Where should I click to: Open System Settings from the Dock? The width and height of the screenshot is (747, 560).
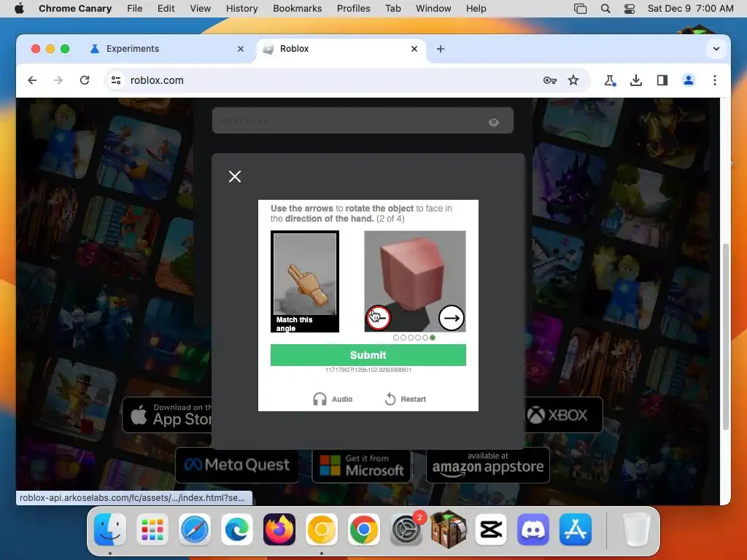point(406,529)
